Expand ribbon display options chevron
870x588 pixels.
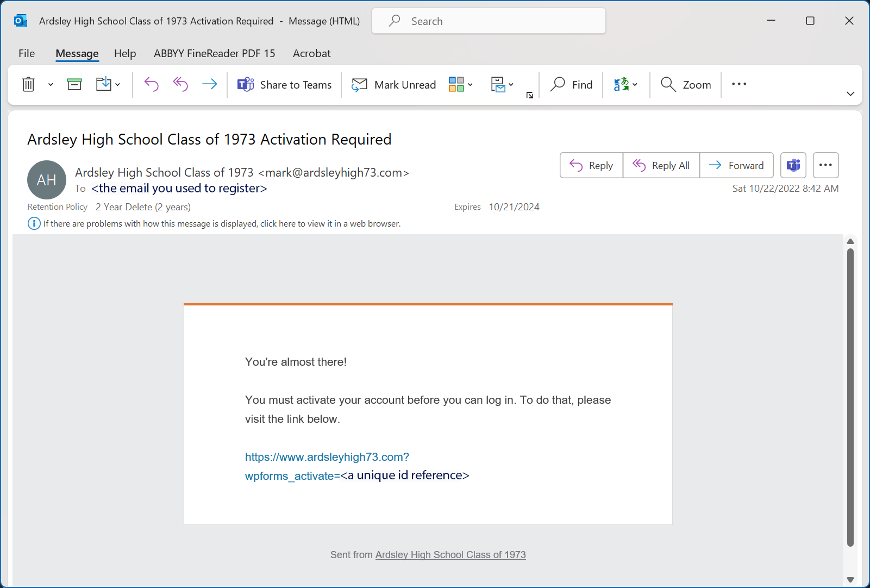850,93
